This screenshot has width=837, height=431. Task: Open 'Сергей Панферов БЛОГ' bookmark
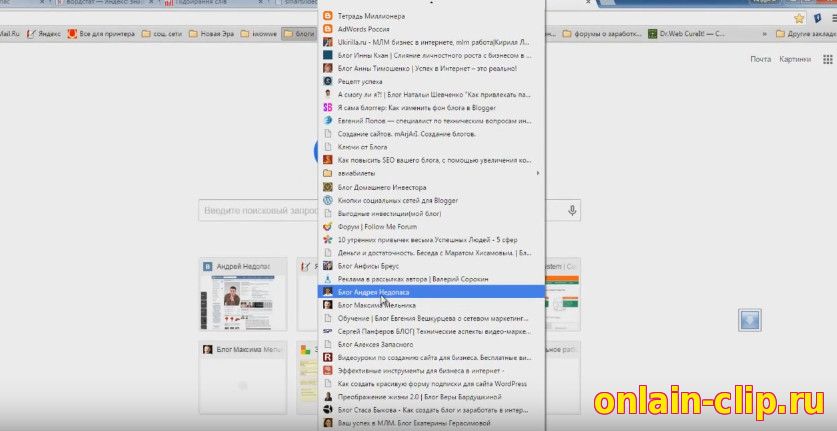431,331
